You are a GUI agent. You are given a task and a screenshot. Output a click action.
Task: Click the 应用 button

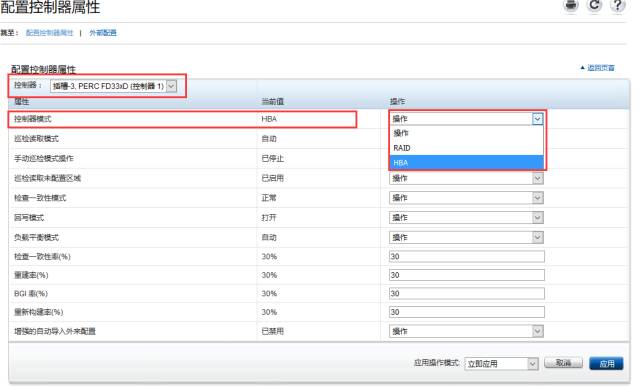606,363
